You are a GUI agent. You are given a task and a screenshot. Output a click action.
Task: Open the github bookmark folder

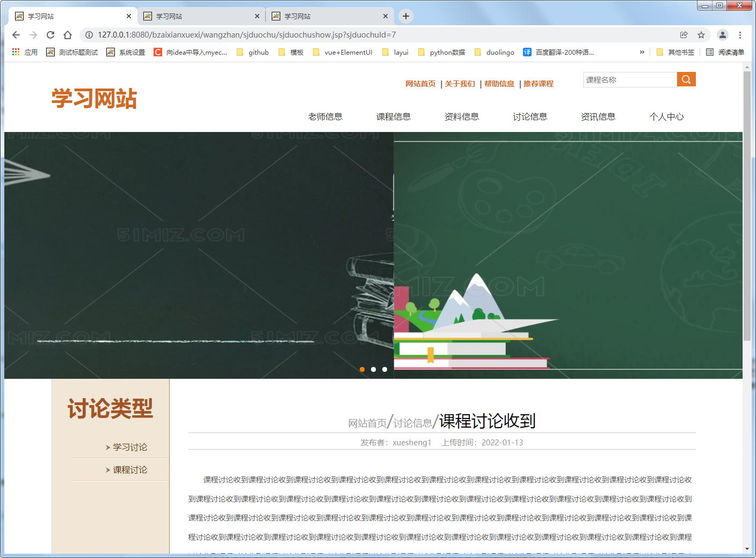(252, 52)
